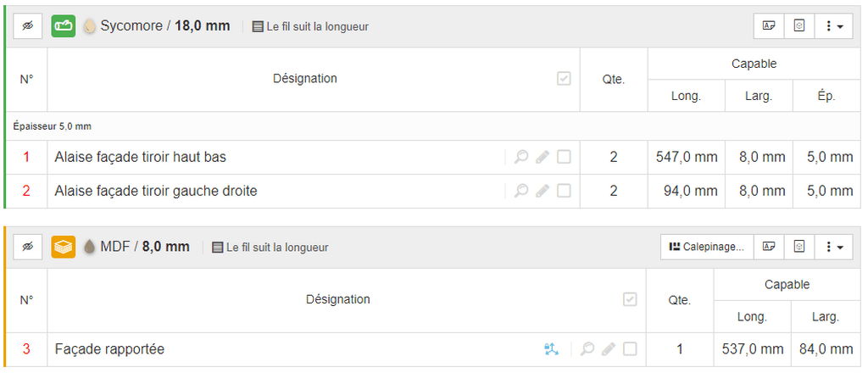Screen dimensions: 868x373
Task: Click part number 3 link
Action: tap(26, 349)
